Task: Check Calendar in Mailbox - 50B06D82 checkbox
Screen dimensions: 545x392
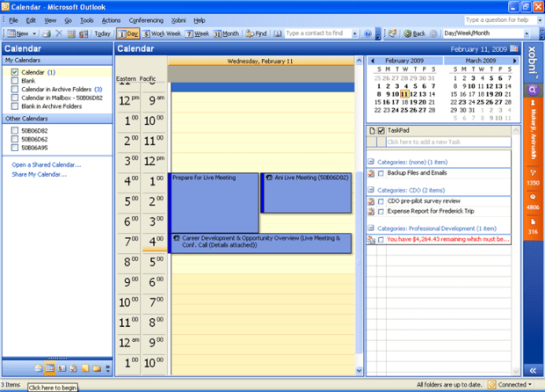Action: tap(15, 98)
